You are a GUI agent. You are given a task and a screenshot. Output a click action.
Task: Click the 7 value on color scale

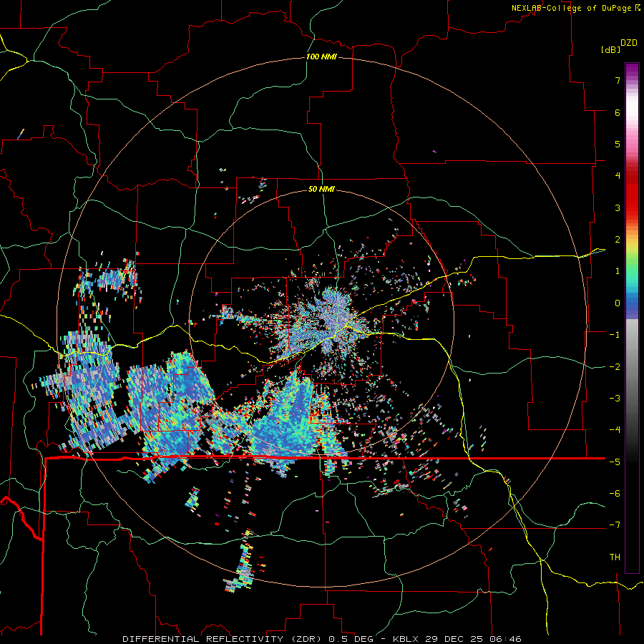[618, 80]
